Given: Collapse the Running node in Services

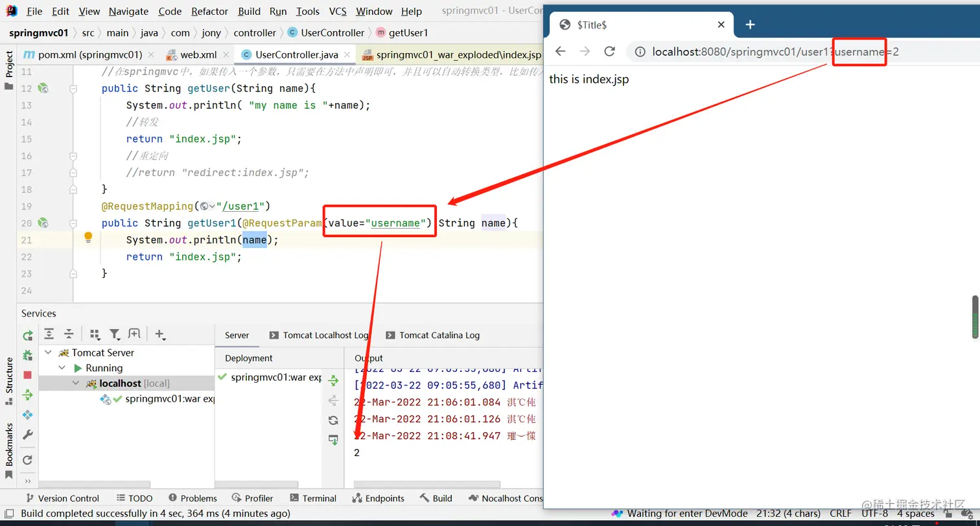Looking at the screenshot, I should click(62, 368).
